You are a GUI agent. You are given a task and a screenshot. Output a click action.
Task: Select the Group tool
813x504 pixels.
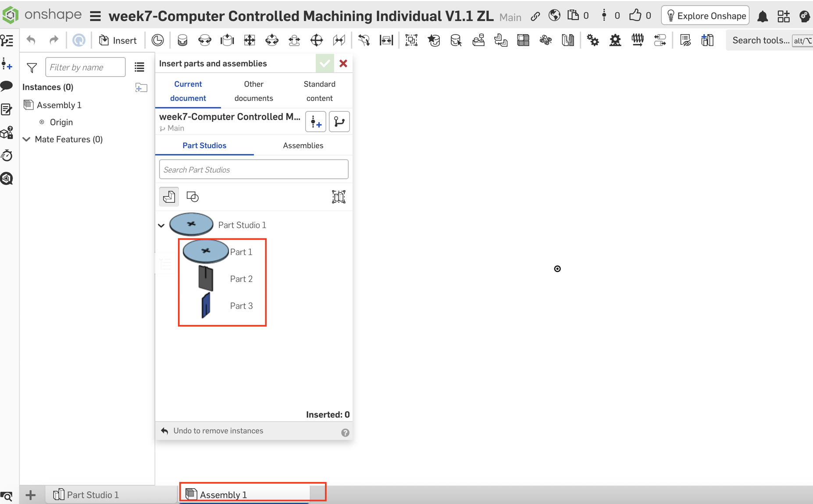pyautogui.click(x=411, y=40)
